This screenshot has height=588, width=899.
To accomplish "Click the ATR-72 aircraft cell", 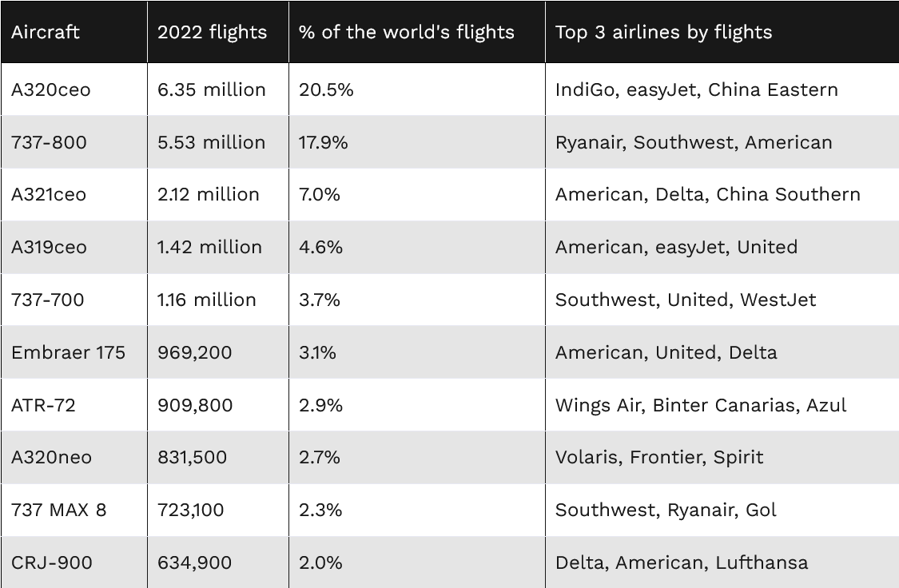I will (x=43, y=405).
